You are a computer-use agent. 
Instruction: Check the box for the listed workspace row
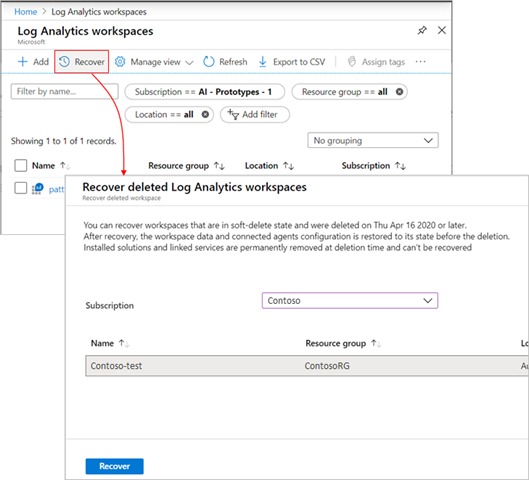coord(21,188)
